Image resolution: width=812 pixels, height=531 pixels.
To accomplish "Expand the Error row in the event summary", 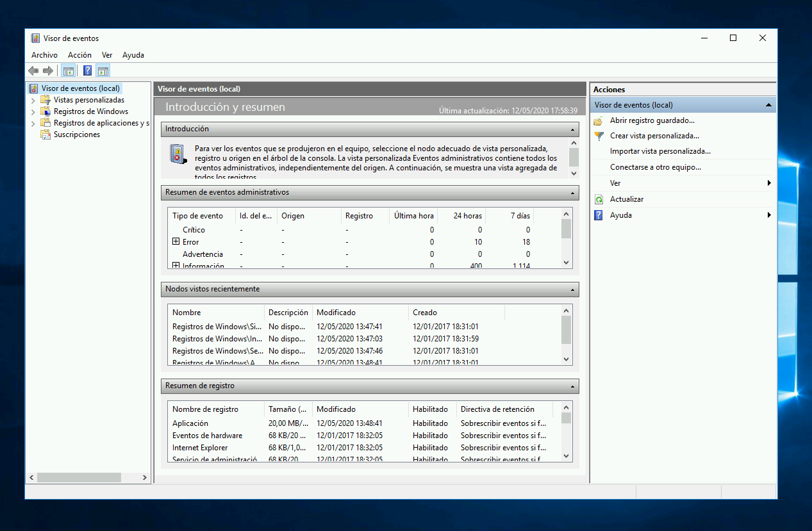I will point(176,241).
